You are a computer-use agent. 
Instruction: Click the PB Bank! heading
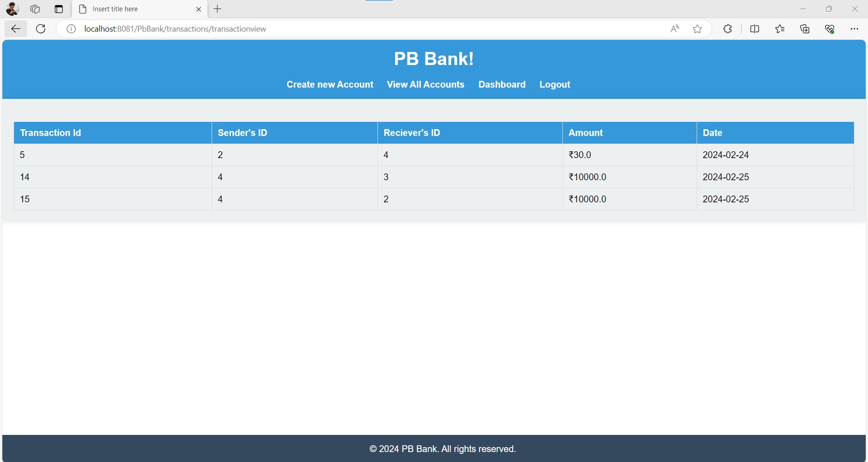click(434, 59)
